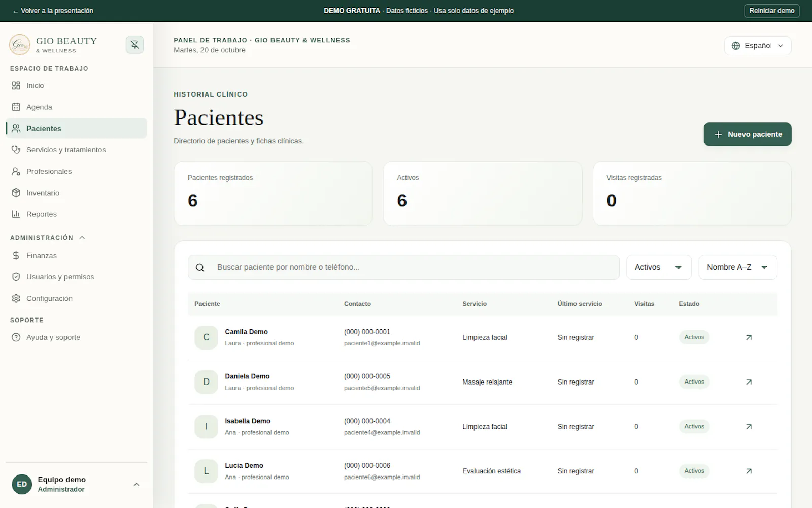Open Inventario in the sidebar

pyautogui.click(x=76, y=193)
